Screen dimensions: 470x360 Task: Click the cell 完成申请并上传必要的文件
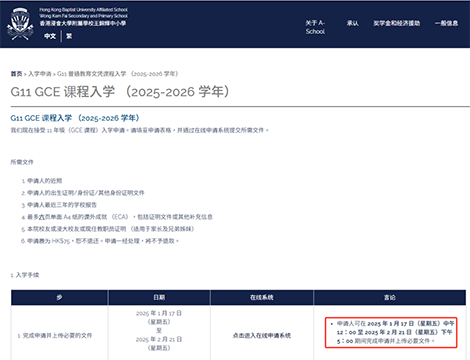pyautogui.click(x=55, y=335)
